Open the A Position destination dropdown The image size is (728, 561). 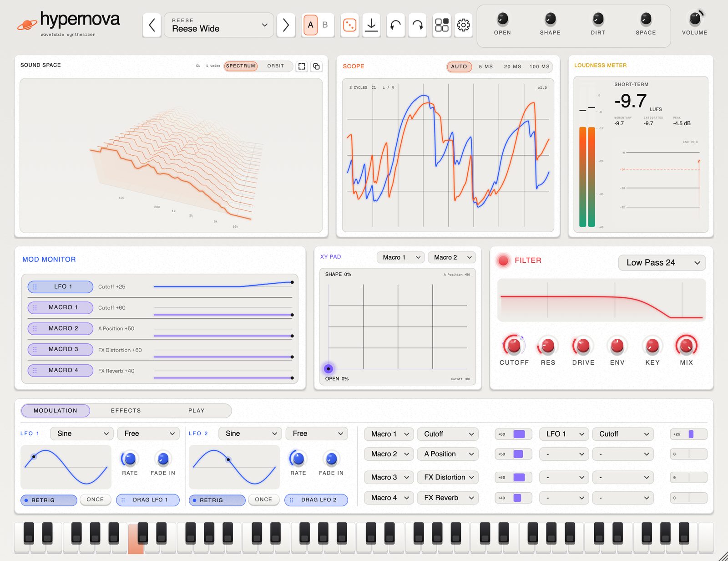(x=448, y=454)
